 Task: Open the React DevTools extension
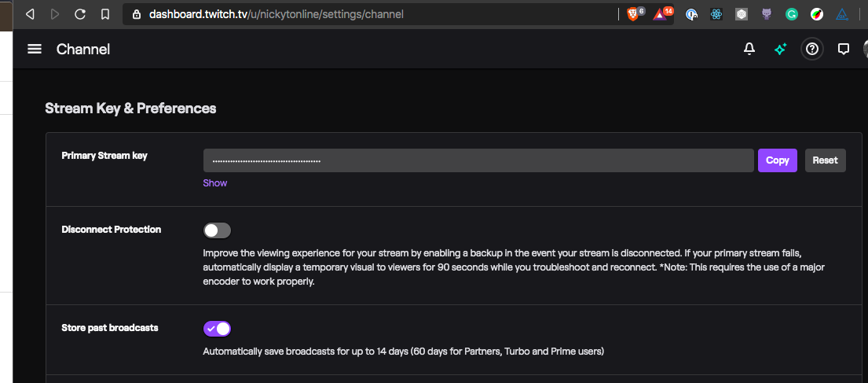716,14
